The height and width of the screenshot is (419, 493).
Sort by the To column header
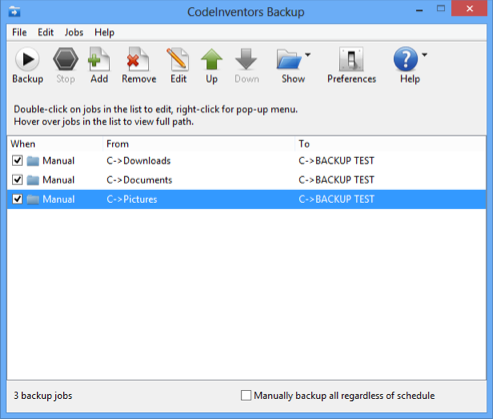coord(390,144)
